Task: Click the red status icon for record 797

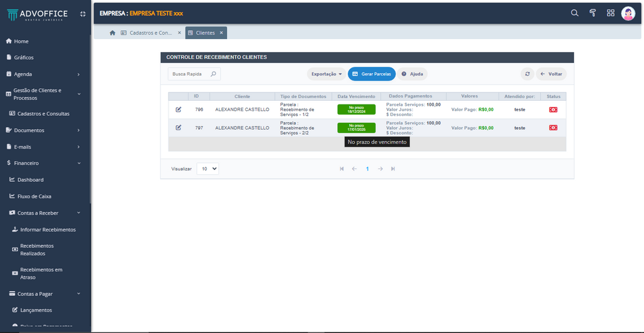Action: 553,128
